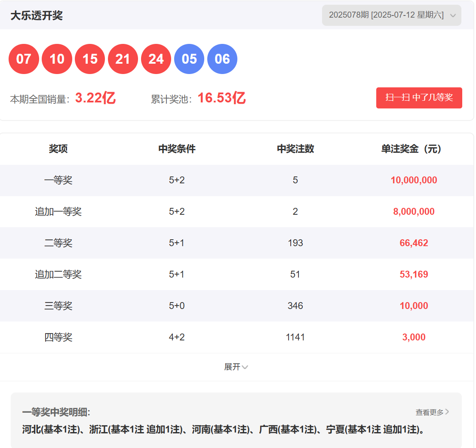The height and width of the screenshot is (448, 476).
Task: Click the 奖项 column header
Action: (x=58, y=149)
